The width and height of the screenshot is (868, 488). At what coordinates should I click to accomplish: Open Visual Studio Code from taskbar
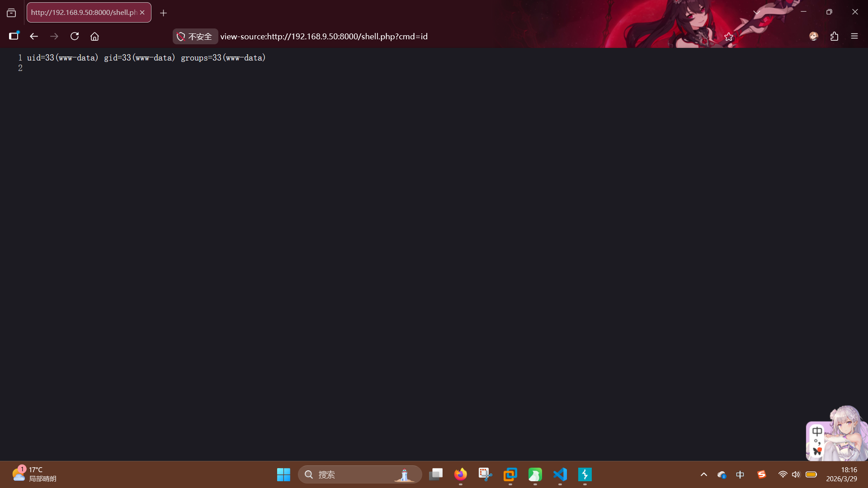[x=560, y=474]
